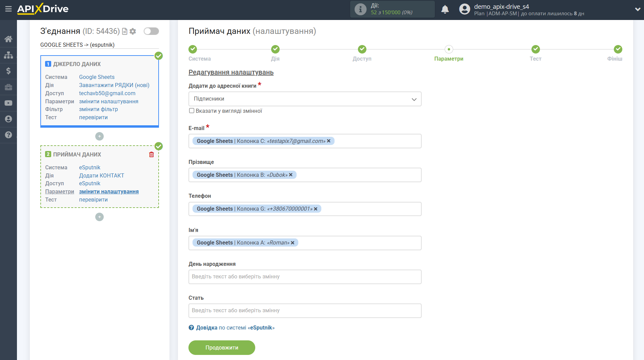Click the 'Редагування налаштувань' heading
The width and height of the screenshot is (644, 360).
point(231,72)
